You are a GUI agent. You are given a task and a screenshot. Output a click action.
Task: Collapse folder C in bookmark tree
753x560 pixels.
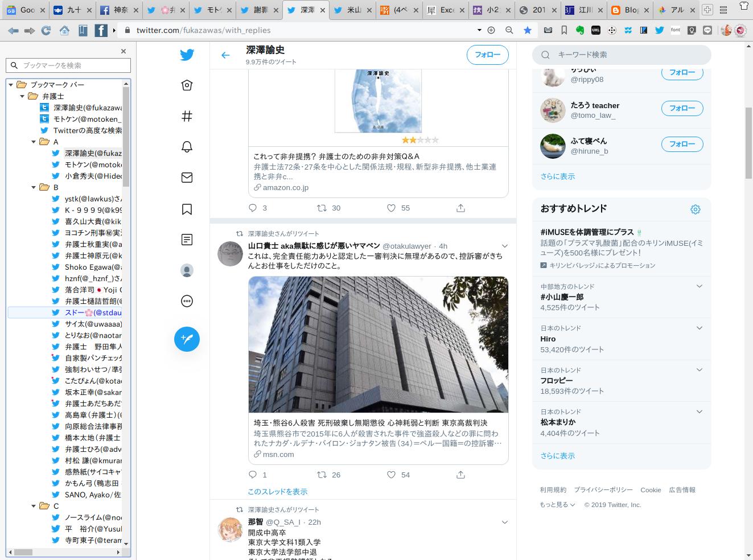pos(34,506)
